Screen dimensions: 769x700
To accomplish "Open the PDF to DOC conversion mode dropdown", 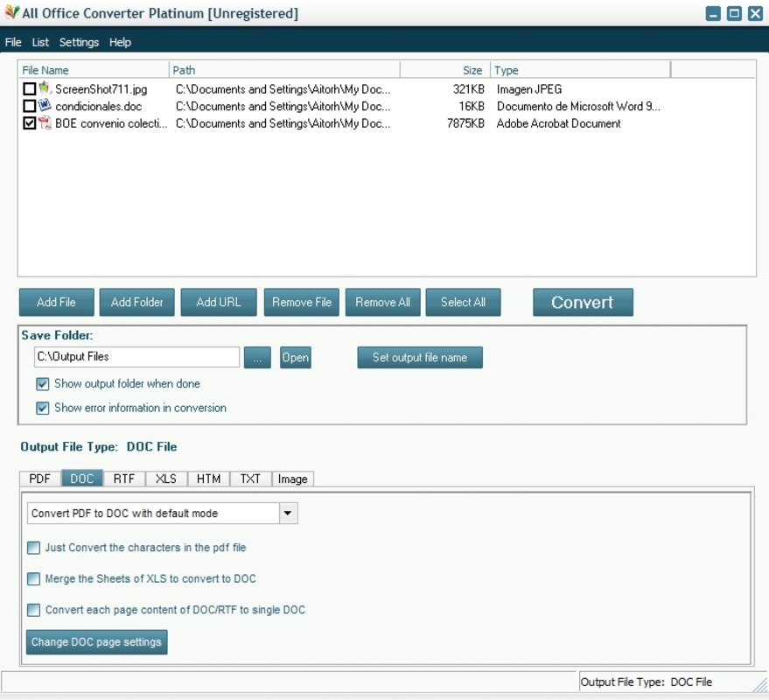I will click(288, 513).
